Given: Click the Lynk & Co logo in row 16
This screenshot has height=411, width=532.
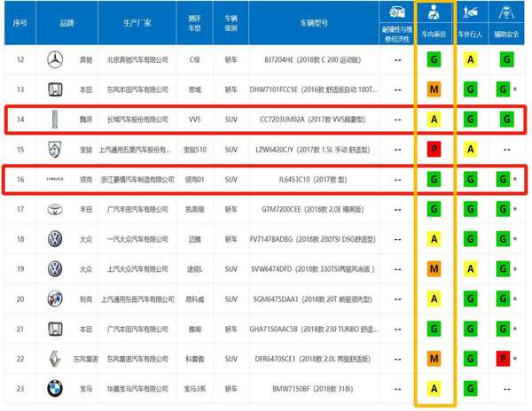Looking at the screenshot, I should pyautogui.click(x=55, y=179).
